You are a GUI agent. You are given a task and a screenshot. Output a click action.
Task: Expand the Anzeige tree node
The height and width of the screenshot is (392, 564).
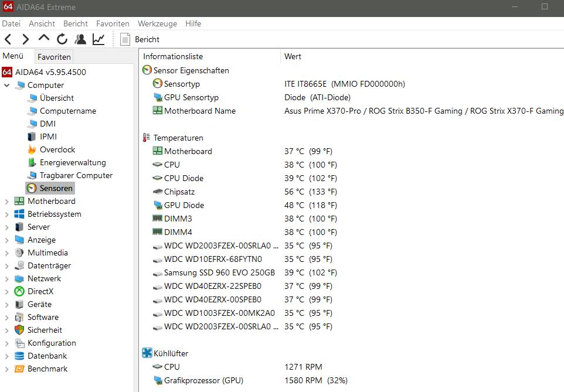click(6, 240)
